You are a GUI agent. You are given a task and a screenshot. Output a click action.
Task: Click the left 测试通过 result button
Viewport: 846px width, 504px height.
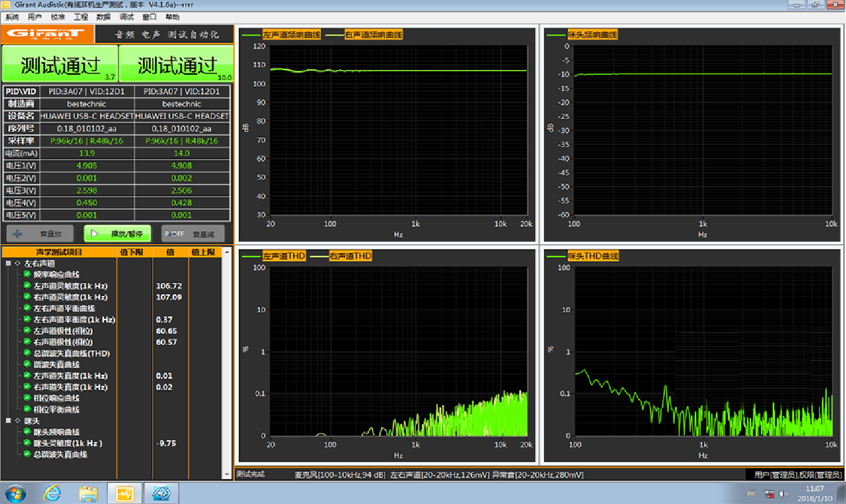point(60,64)
